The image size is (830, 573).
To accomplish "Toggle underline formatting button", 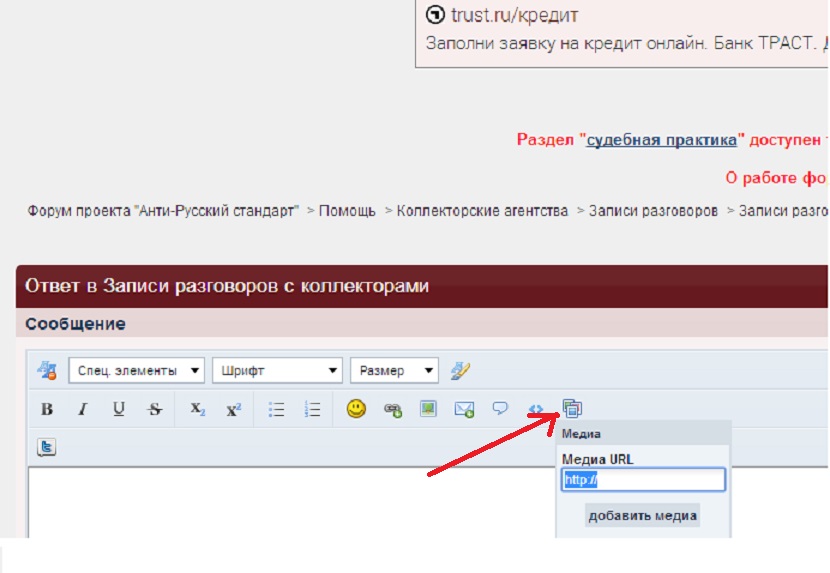I will point(119,409).
